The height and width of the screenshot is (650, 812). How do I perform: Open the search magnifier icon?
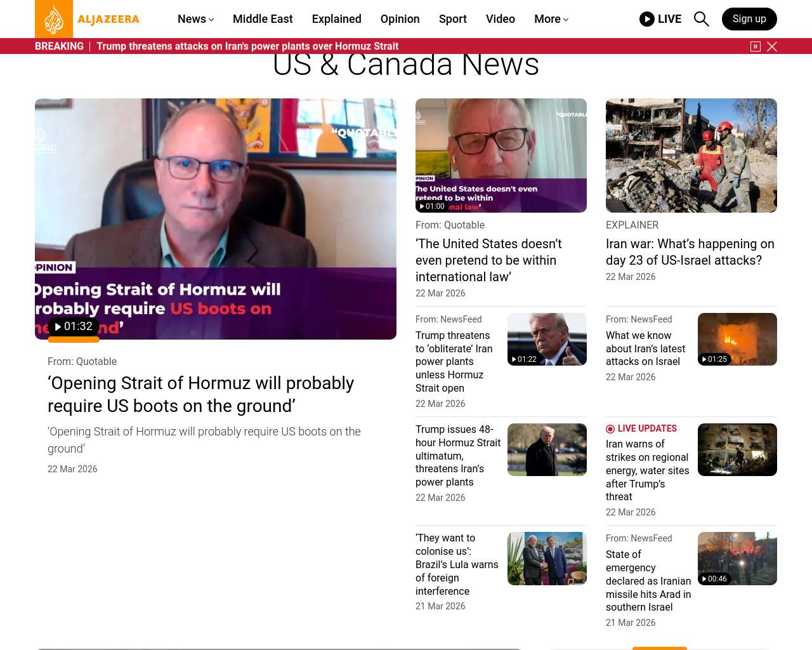coord(701,19)
